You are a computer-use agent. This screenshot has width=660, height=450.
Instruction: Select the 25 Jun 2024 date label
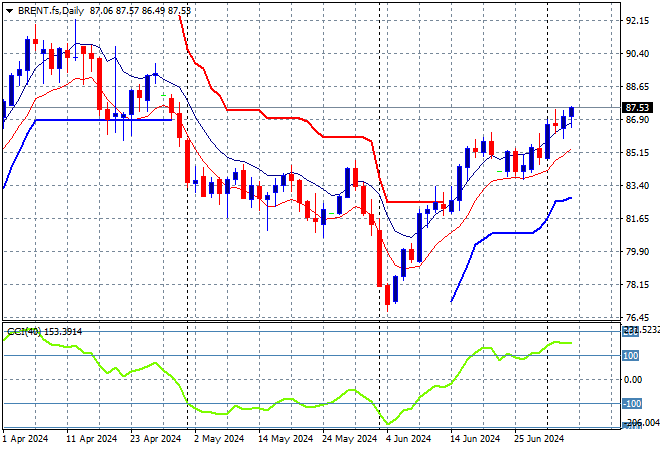tap(539, 439)
